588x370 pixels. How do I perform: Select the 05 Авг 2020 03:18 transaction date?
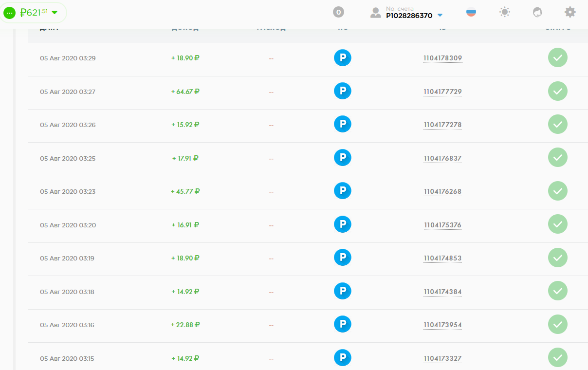(x=67, y=292)
